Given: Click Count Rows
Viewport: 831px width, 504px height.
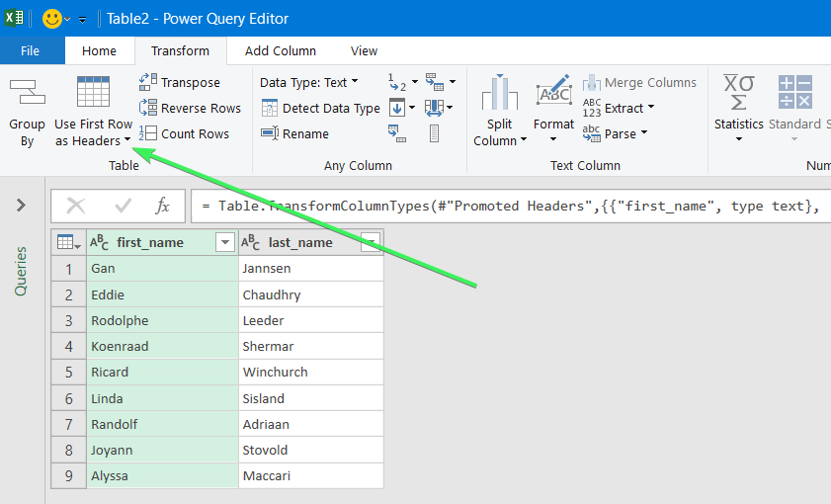Looking at the screenshot, I should [184, 133].
